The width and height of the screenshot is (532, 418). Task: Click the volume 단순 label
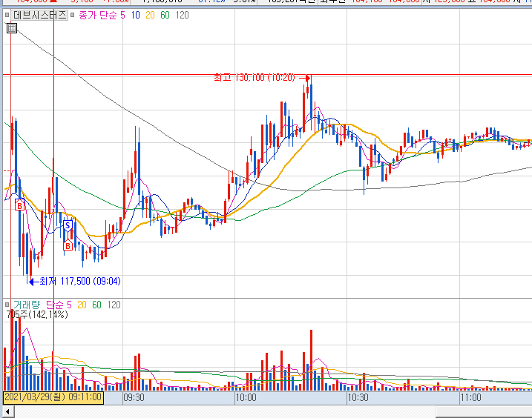point(55,305)
